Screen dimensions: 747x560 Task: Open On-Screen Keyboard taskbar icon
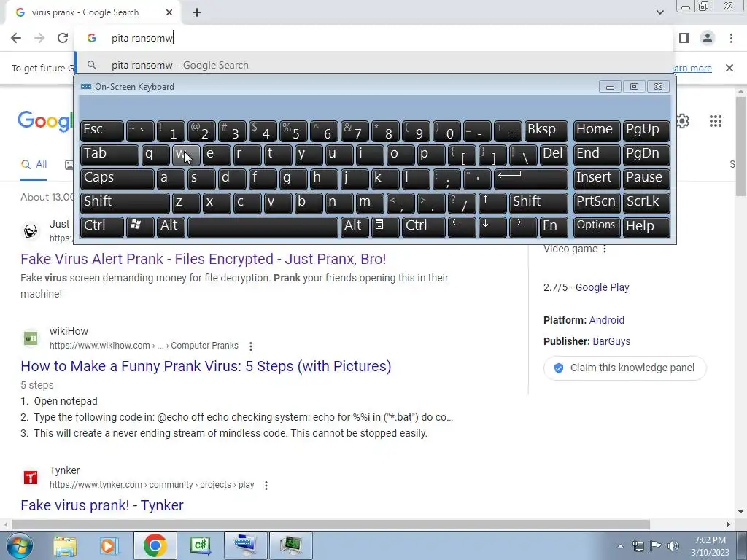[x=246, y=545]
